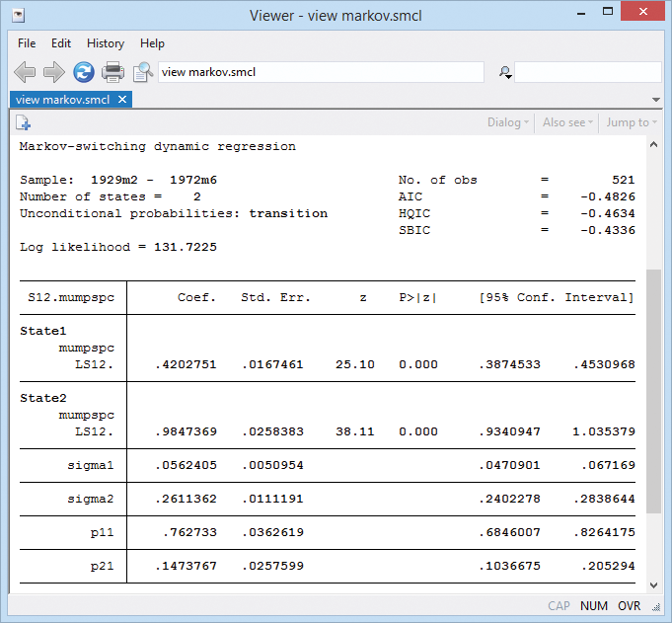The width and height of the screenshot is (672, 623).
Task: Click the sigma1 row label
Action: (91, 466)
